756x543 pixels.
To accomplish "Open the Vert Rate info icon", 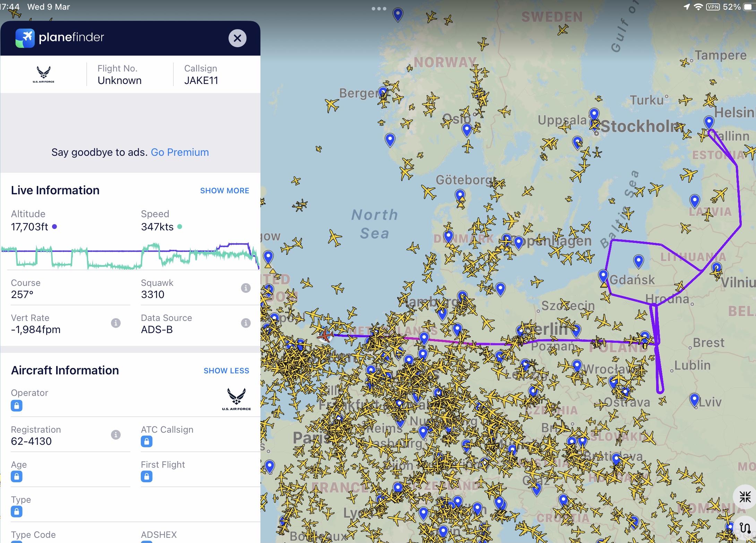I will [115, 323].
